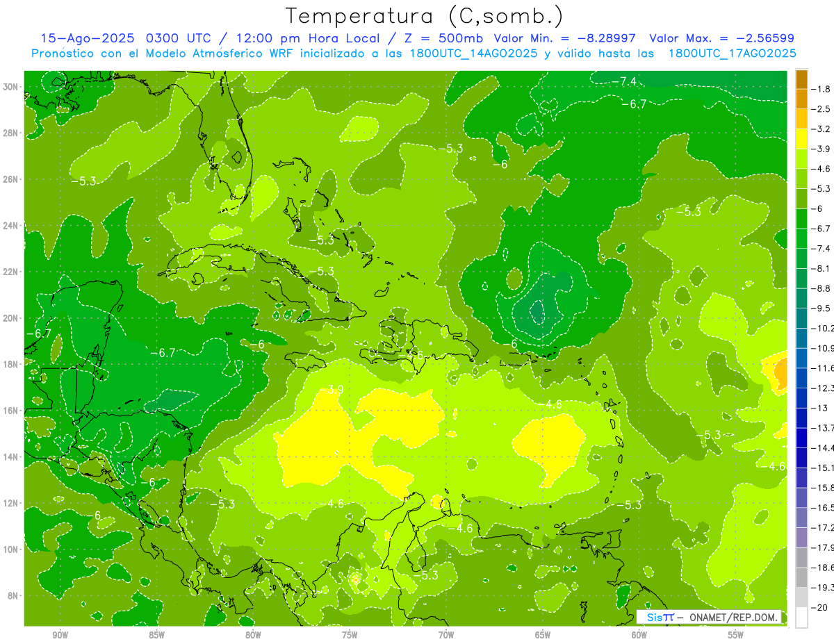Click the 70W longitude axis label
Image resolution: width=834 pixels, height=644 pixels.
pos(446,636)
